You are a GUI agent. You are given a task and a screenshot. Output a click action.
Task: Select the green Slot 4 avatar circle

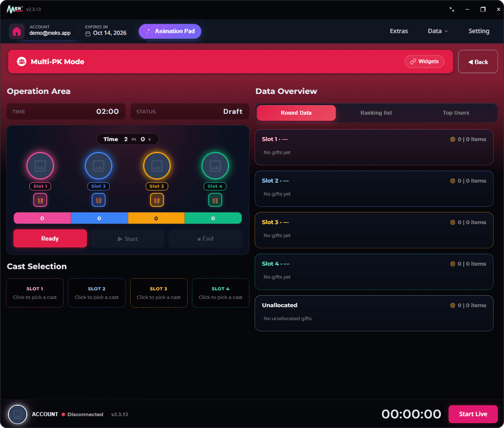click(x=215, y=166)
